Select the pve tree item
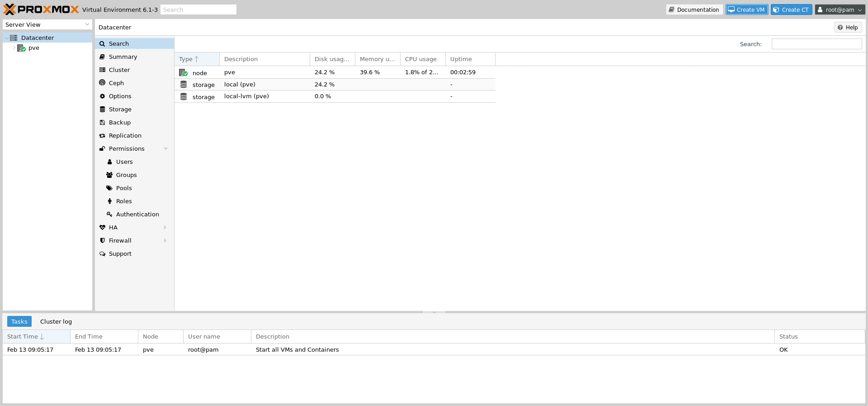The image size is (868, 406). pyautogui.click(x=47, y=48)
